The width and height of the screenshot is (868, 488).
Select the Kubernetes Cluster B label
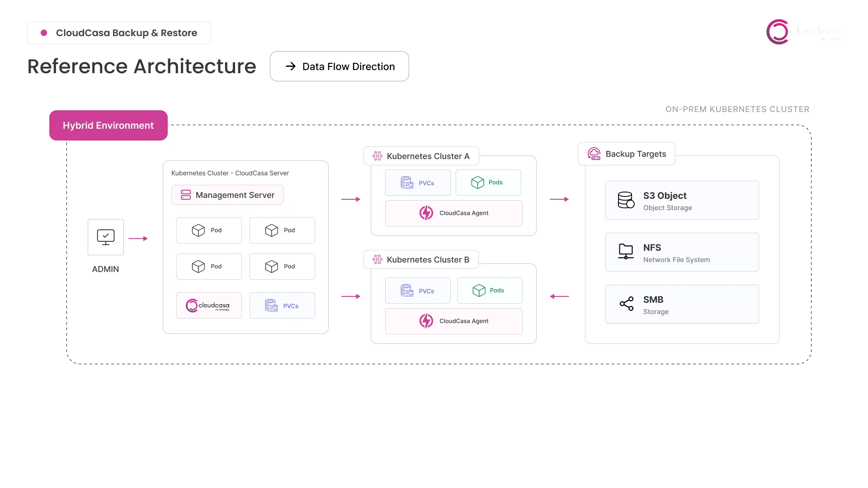(x=428, y=259)
